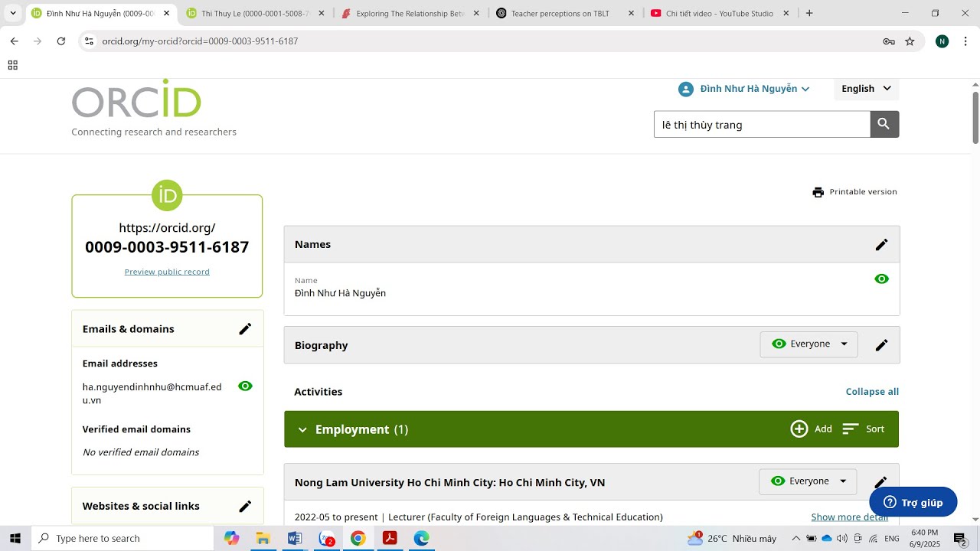Switch to Teacher perceptions on TBLT tab
This screenshot has width=980, height=551.
click(x=565, y=13)
